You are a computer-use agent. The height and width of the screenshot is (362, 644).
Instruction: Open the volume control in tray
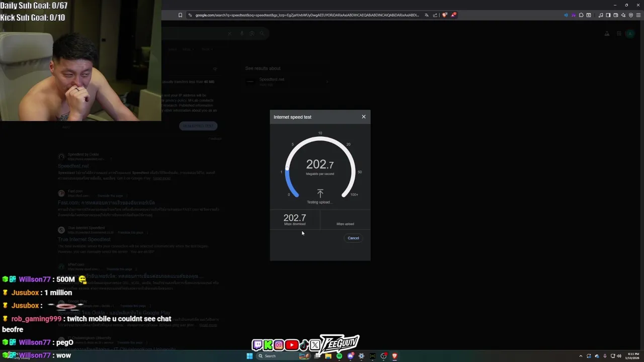tap(619, 356)
